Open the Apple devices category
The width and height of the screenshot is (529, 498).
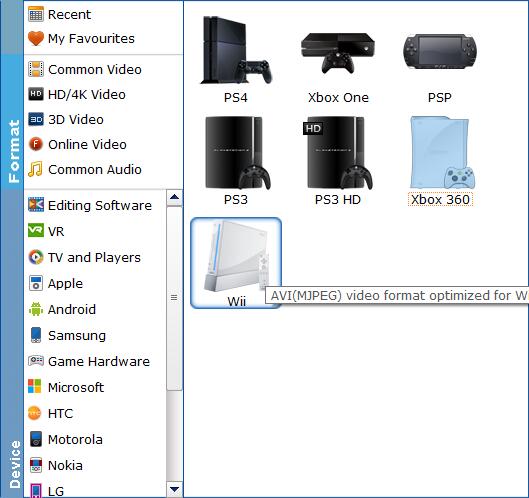(56, 283)
